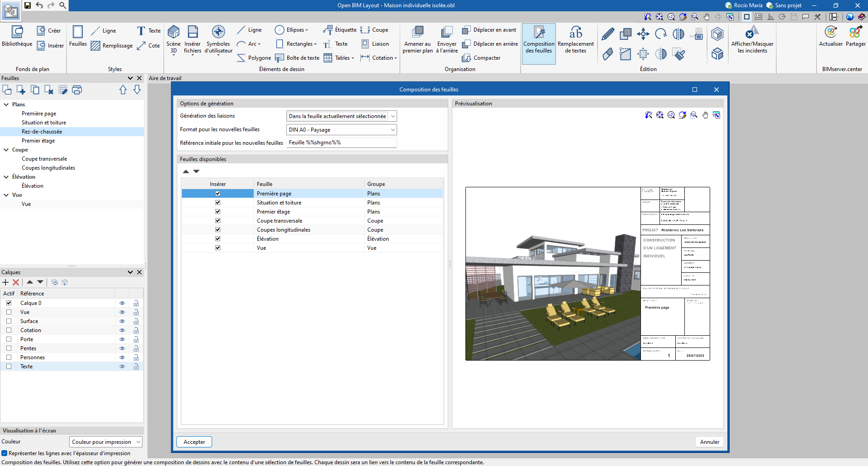Viewport: 868px width, 466px height.
Task: Click the Bibliothèque icon
Action: tap(17, 33)
